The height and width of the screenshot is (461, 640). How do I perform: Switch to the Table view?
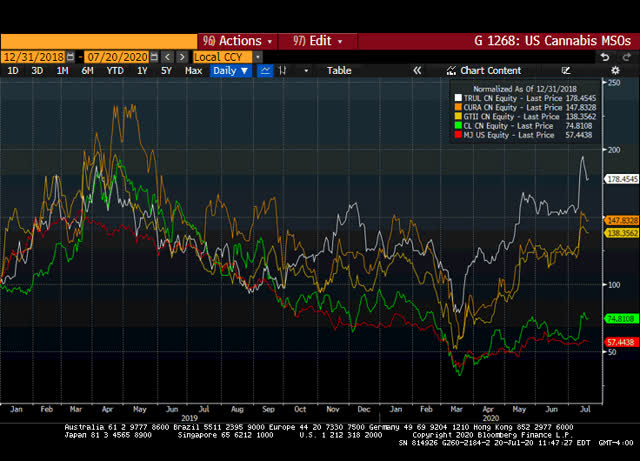[339, 71]
